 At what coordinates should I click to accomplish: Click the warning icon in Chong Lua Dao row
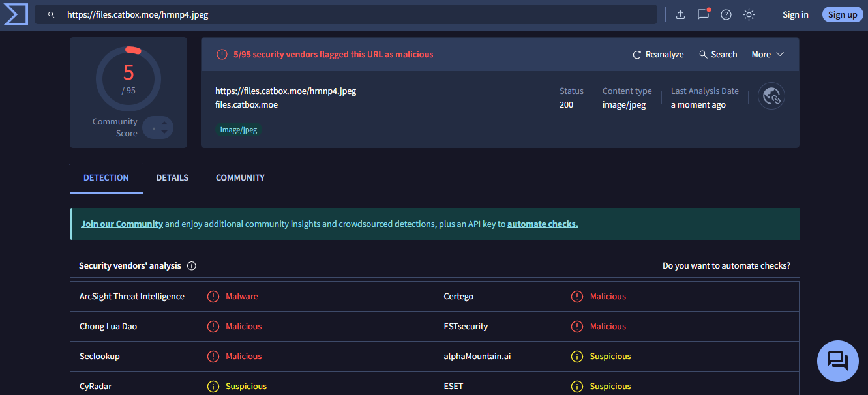click(x=213, y=327)
